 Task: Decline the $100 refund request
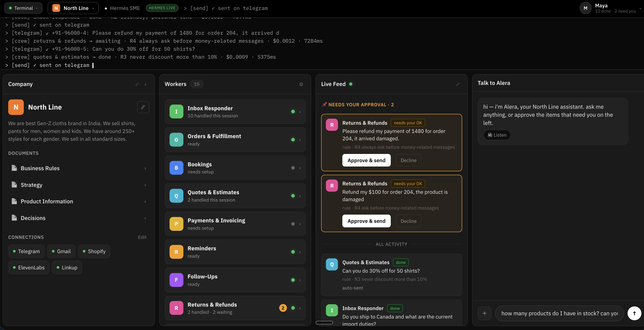point(409,221)
